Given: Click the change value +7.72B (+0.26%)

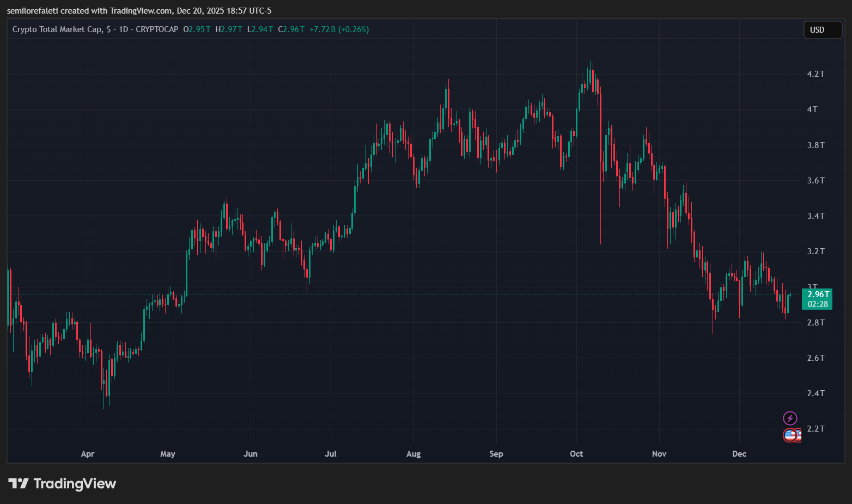Looking at the screenshot, I should coord(339,29).
